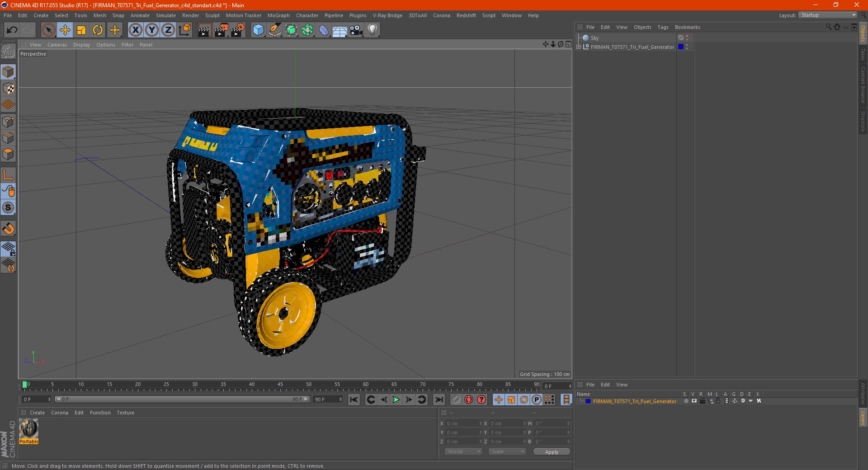
Task: Toggle Autokeying button
Action: (469, 399)
